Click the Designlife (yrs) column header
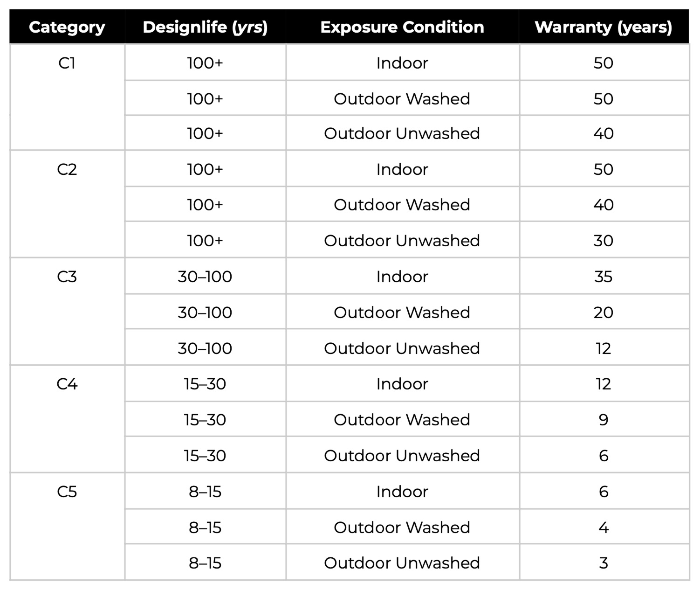This screenshot has width=700, height=590. pos(205,27)
